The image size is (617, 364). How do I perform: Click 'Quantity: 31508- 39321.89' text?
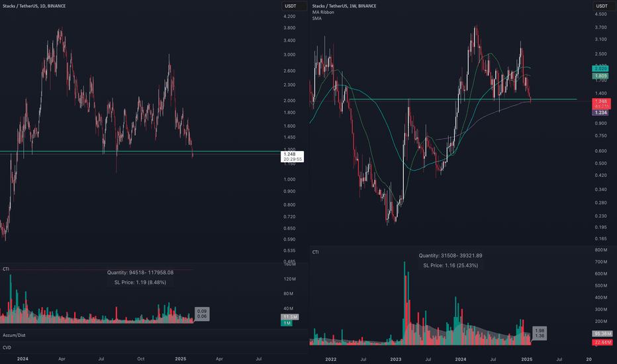(451, 255)
